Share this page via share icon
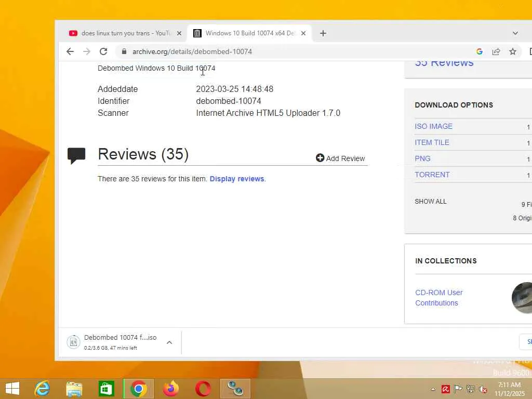This screenshot has width=532, height=399. coord(496,51)
